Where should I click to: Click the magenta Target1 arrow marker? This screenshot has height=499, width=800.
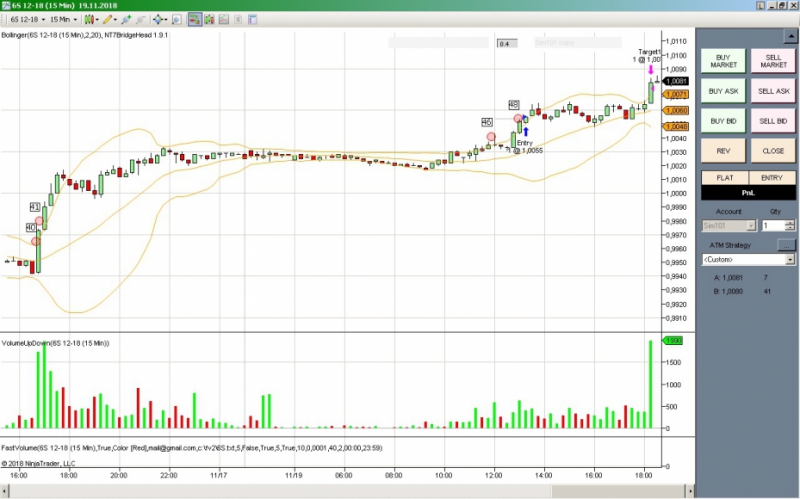(x=651, y=70)
